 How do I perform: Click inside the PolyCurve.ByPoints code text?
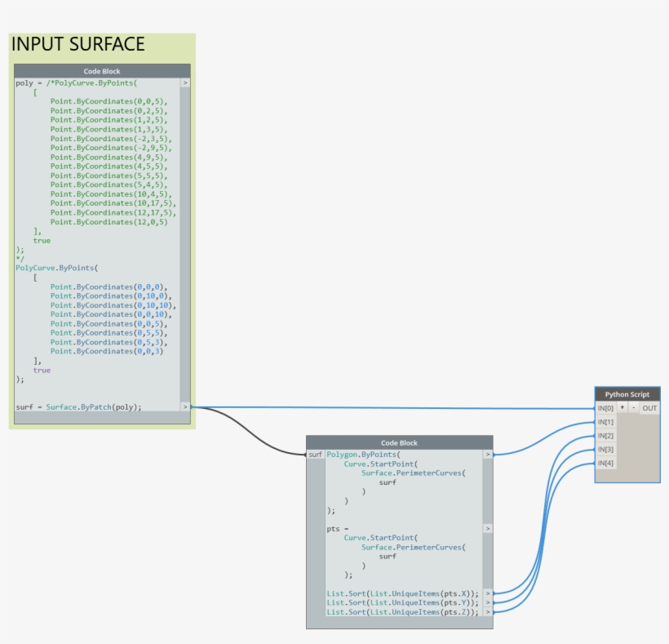coord(57,267)
